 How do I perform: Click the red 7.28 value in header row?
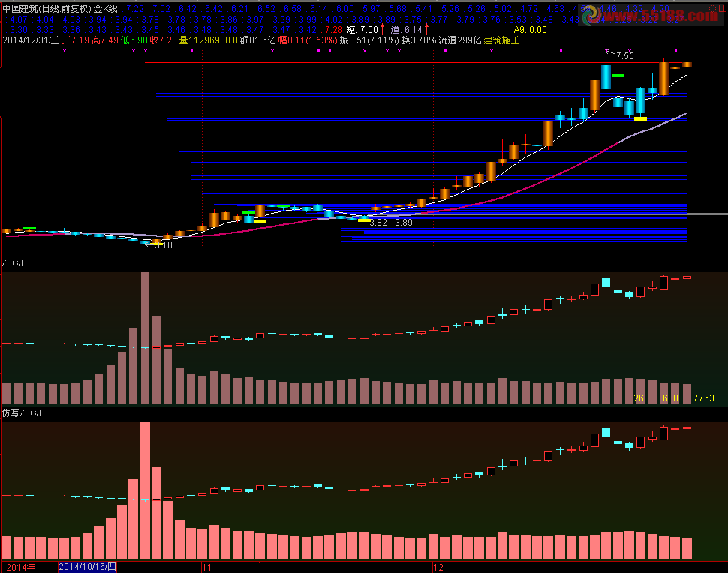(333, 30)
